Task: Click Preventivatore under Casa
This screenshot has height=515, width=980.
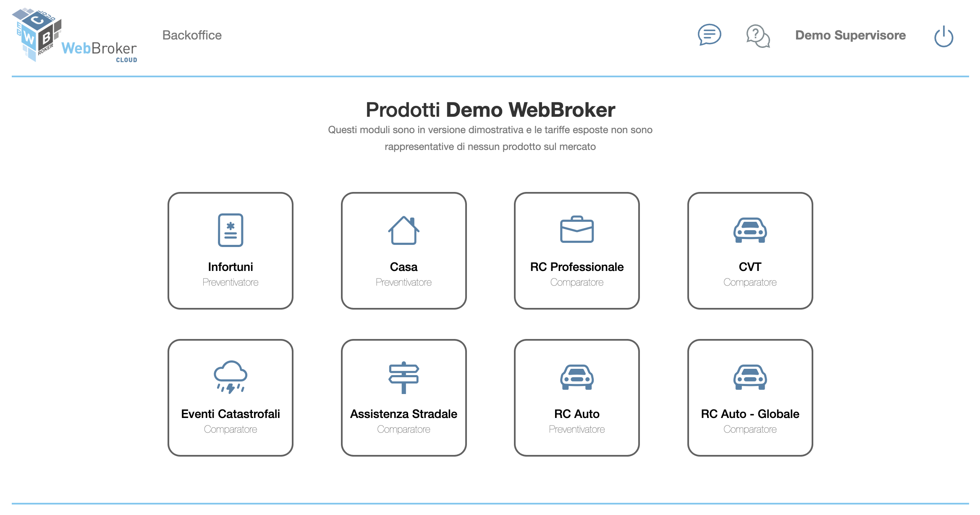Action: coord(404,282)
